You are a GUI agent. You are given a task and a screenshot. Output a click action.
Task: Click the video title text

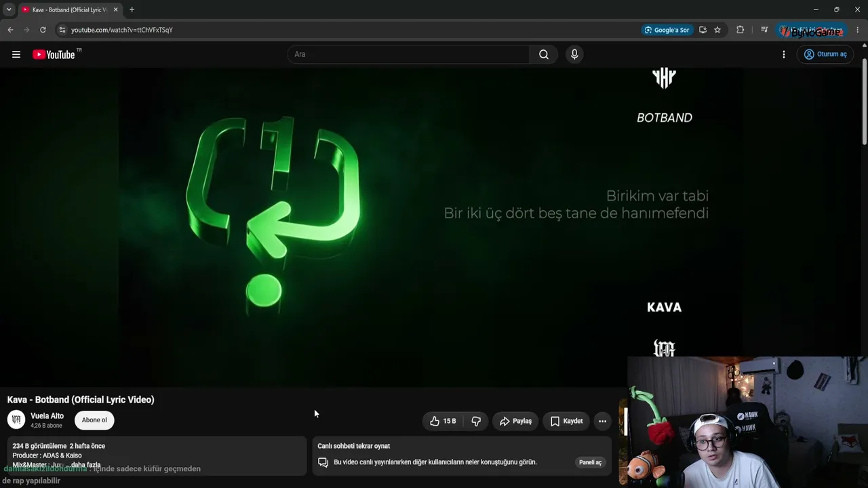tap(81, 400)
